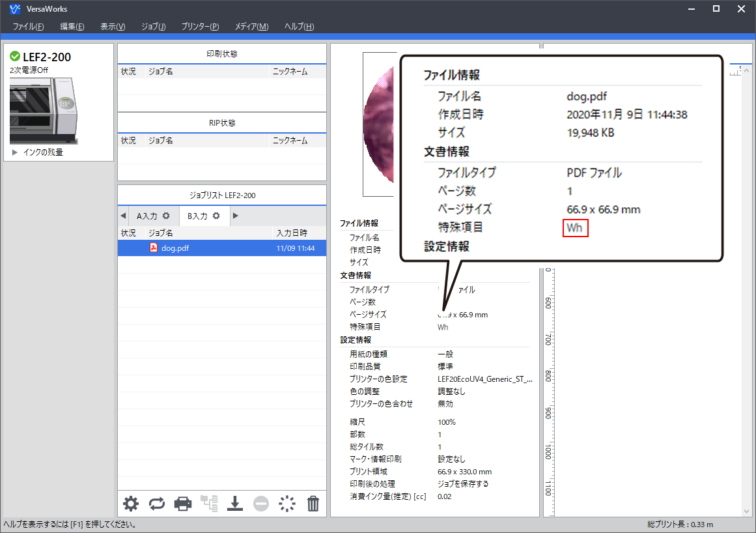Image resolution: width=756 pixels, height=533 pixels.
Task: Click the PDF icon of dog.pdf
Action: click(153, 248)
